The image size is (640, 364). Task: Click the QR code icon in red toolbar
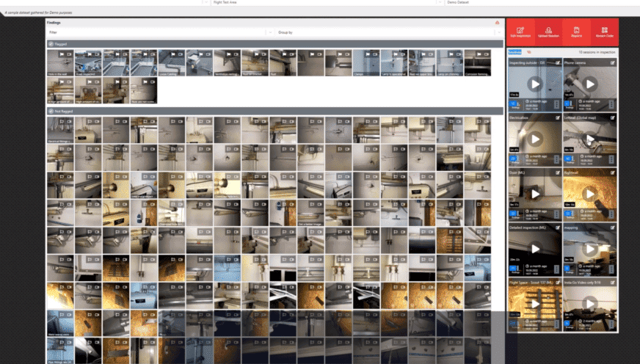605,32
